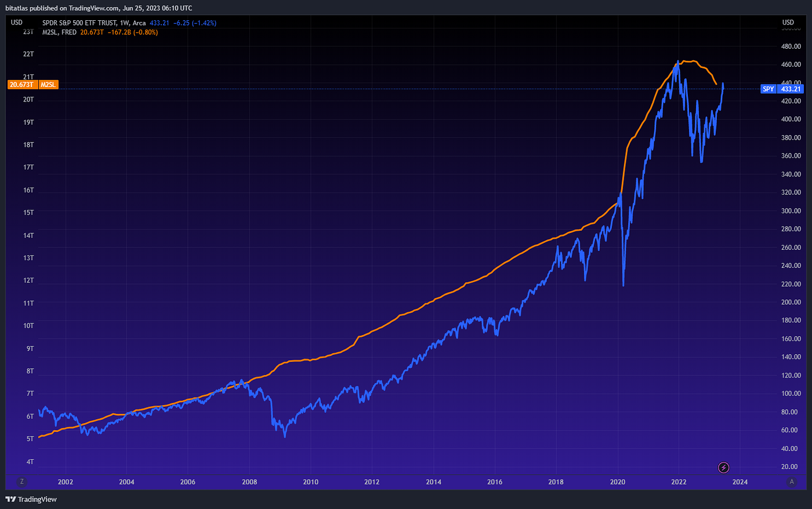Click the orange M2SL scale label
This screenshot has width=812, height=509.
(x=48, y=85)
